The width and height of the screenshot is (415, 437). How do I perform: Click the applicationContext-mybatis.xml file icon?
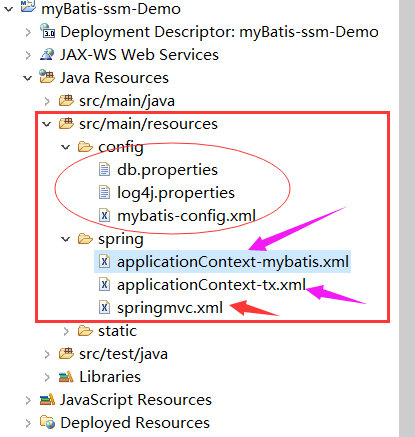click(104, 261)
